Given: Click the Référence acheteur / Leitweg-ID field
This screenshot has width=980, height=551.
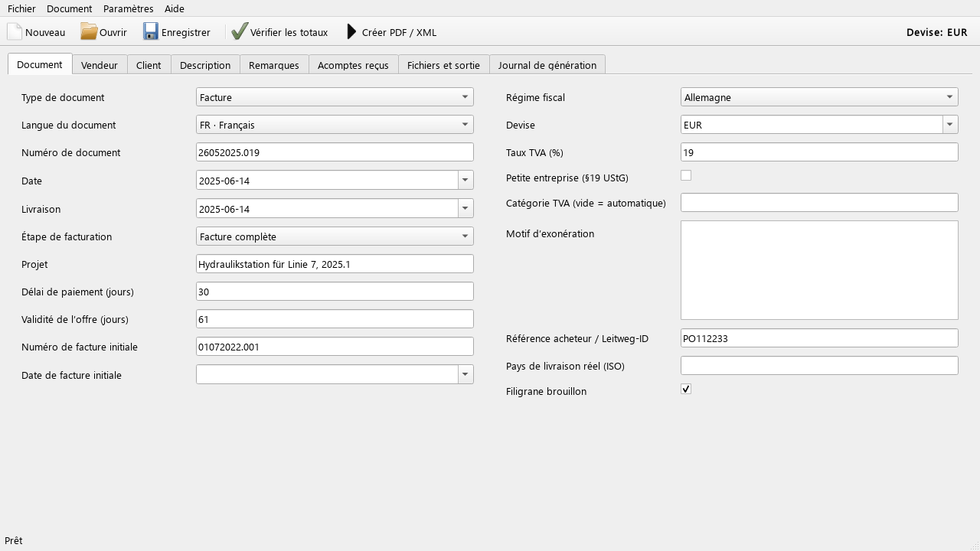Looking at the screenshot, I should [x=819, y=338].
